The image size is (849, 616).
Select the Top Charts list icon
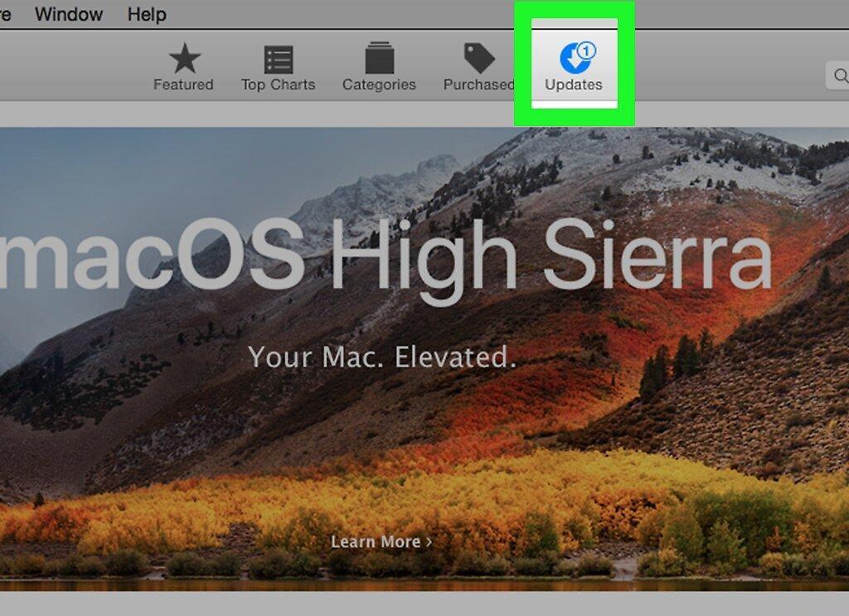click(x=279, y=59)
